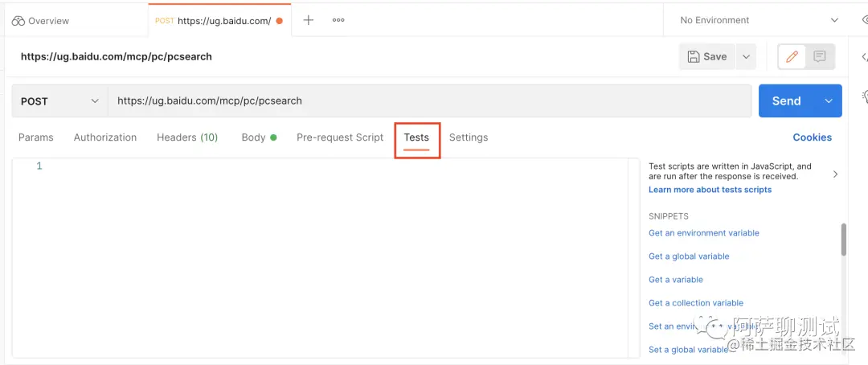Viewport: 868px width, 365px height.
Task: Insert Get an environment variable snippet
Action: coord(703,233)
